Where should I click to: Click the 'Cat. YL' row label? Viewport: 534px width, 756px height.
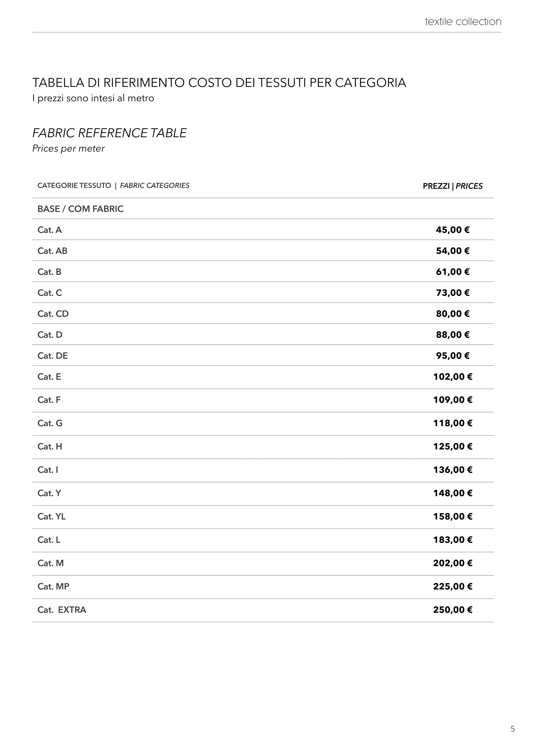pyautogui.click(x=52, y=516)
